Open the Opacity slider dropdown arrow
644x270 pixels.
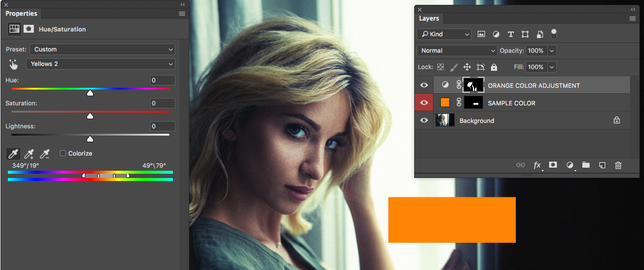click(x=552, y=50)
